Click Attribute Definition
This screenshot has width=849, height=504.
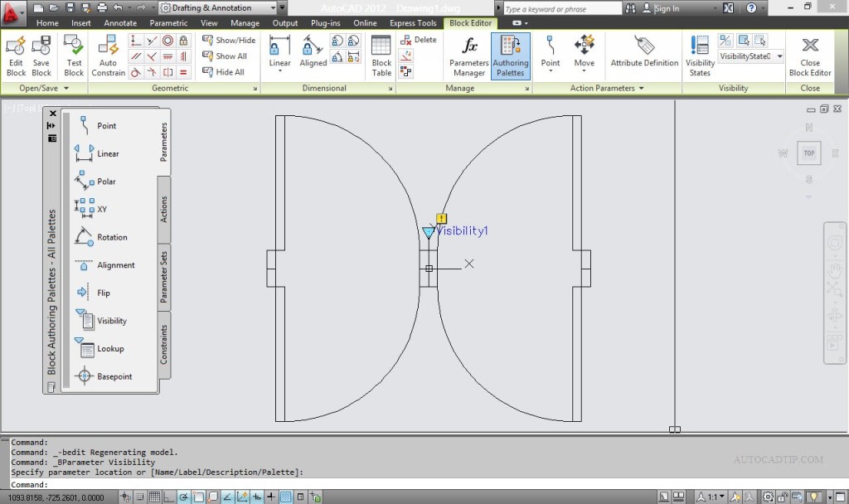[644, 51]
